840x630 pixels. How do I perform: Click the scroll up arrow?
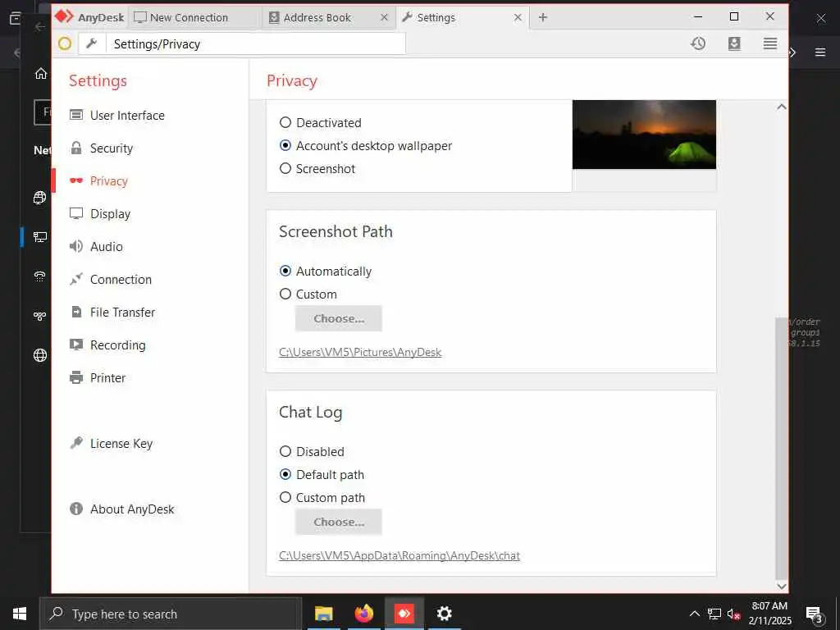click(x=782, y=107)
